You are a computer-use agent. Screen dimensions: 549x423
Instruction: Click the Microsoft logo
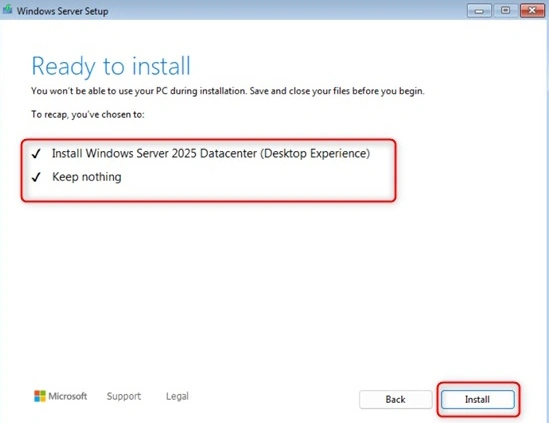coord(61,396)
